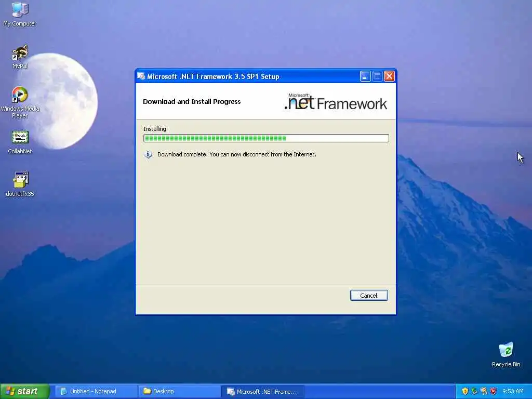This screenshot has width=532, height=399.
Task: Select the CollabNet desktop icon
Action: coord(20,142)
